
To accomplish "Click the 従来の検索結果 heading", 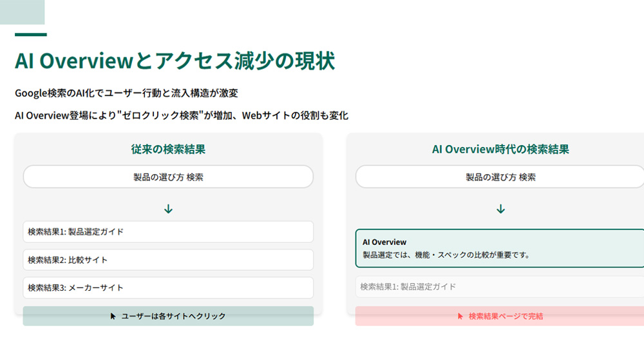I will coord(168,149).
